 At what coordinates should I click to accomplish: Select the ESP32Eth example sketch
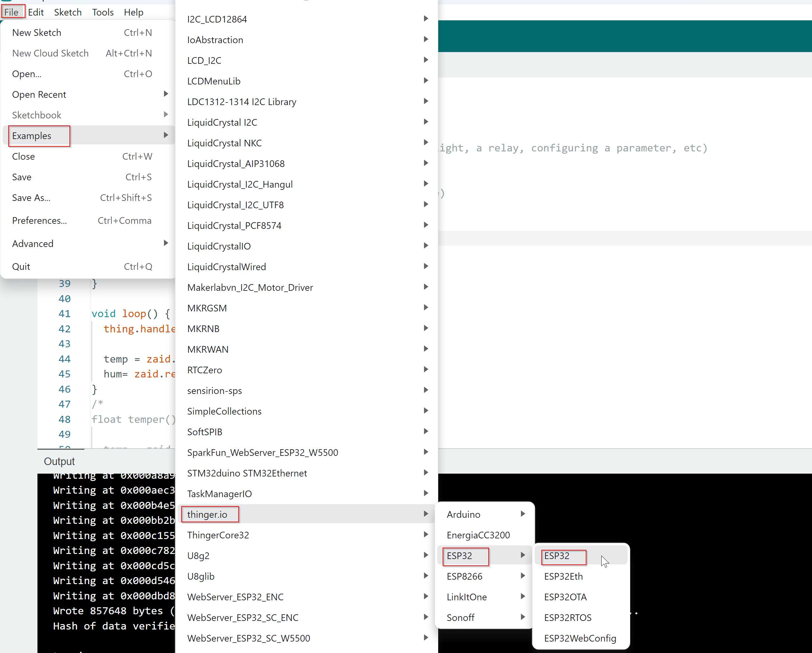coord(581,576)
